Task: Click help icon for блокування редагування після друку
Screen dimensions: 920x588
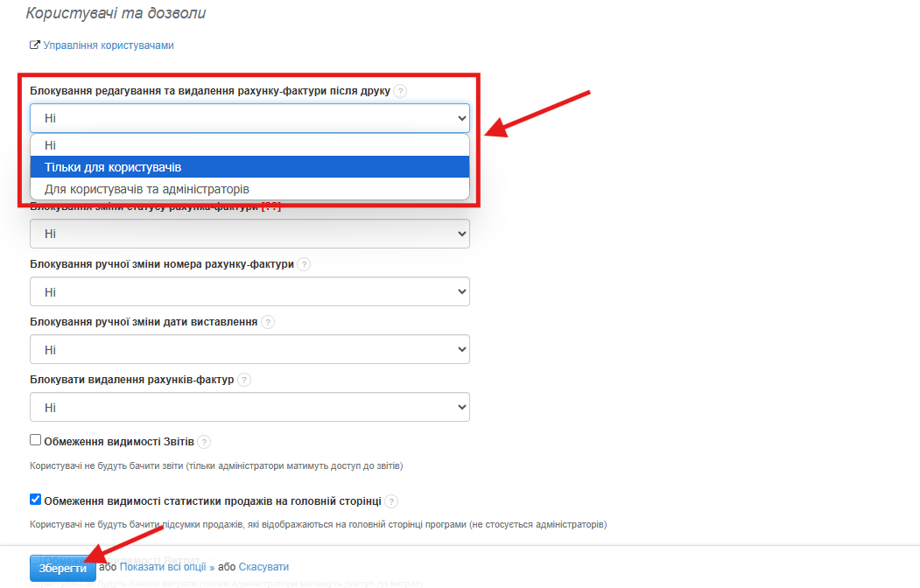Action: click(400, 91)
